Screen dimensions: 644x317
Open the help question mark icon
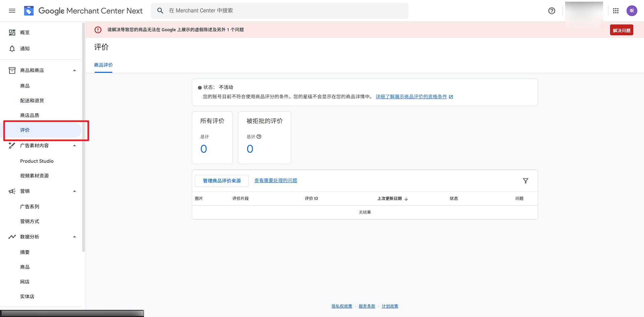551,11
